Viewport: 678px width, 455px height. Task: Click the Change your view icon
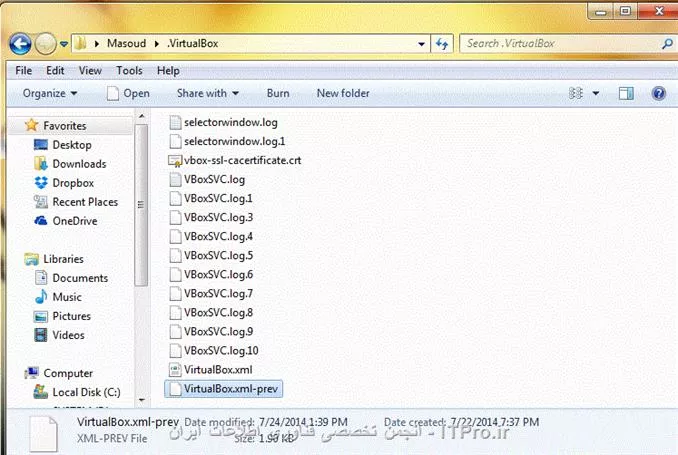point(576,93)
